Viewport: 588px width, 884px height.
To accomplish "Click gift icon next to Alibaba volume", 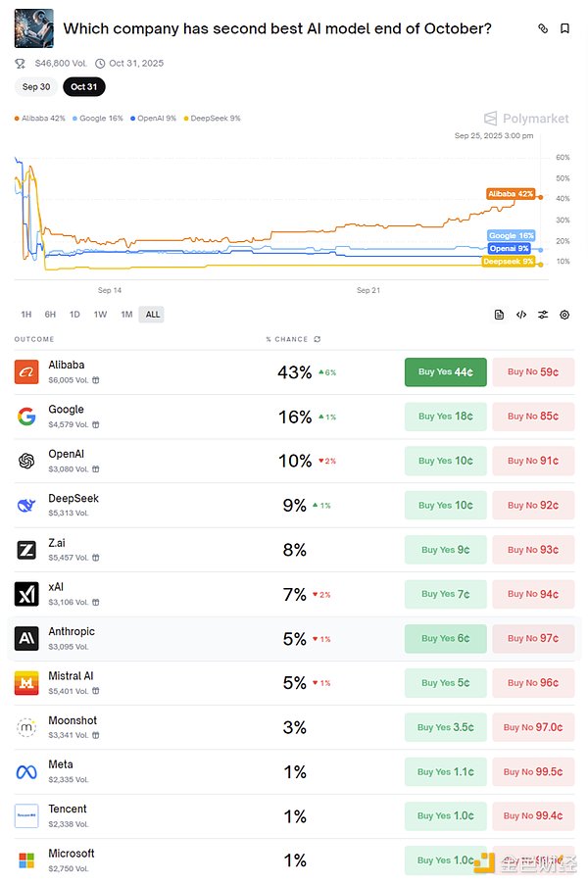I will coord(96,380).
